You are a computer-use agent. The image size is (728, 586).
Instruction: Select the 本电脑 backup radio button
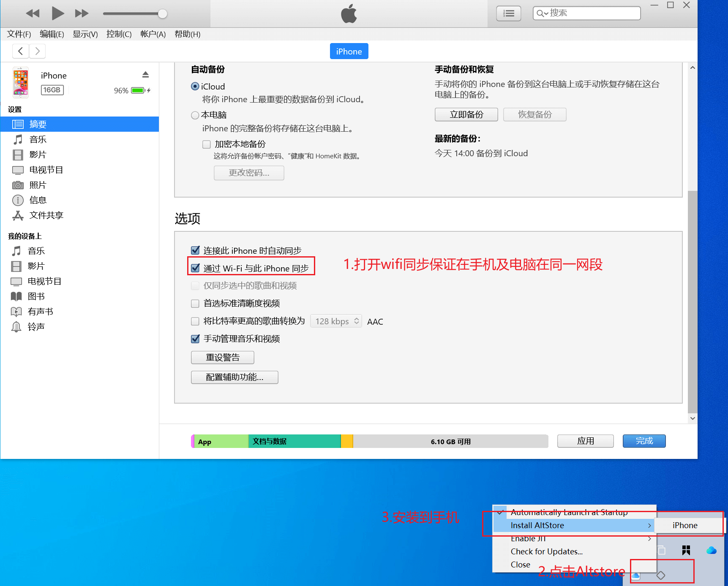(195, 115)
